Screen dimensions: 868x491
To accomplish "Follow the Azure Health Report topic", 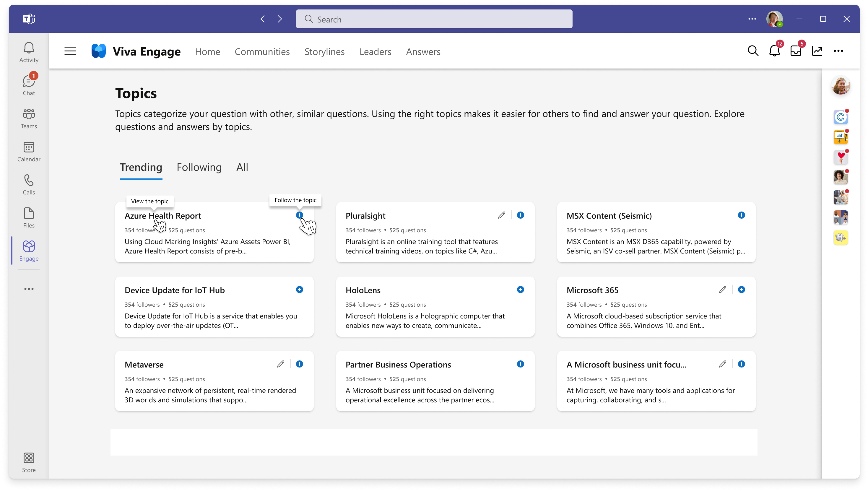I will 299,215.
